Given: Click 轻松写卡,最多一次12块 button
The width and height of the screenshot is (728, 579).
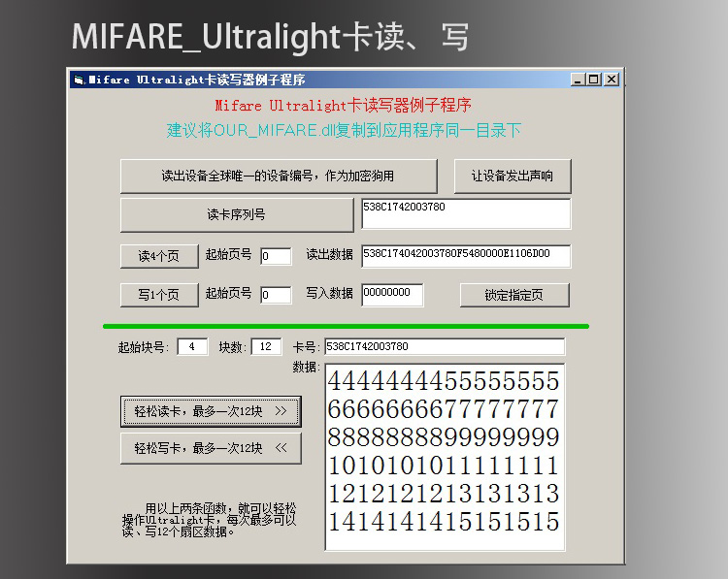Looking at the screenshot, I should click(x=211, y=448).
